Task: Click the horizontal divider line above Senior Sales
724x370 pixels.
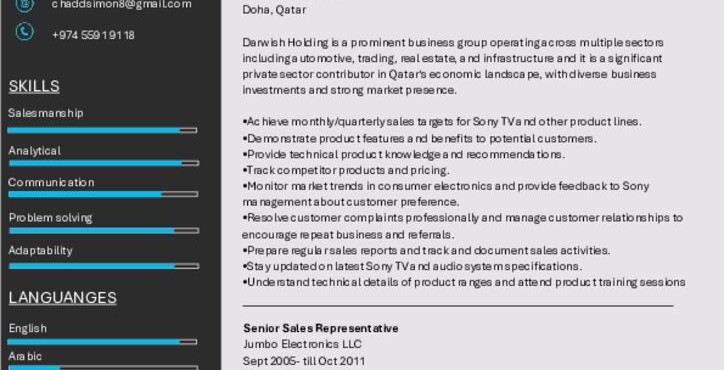Action: coord(458,306)
